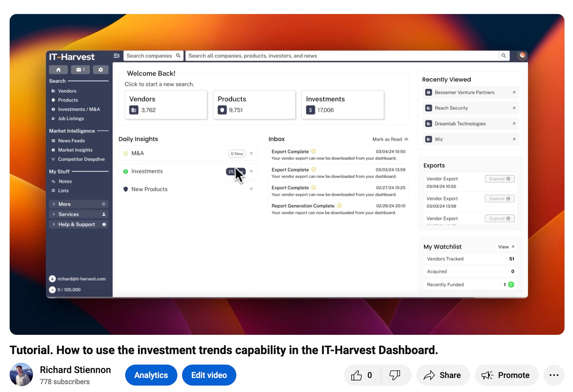The image size is (573, 392).
Task: Open the Vendors 3,762 card
Action: [x=166, y=105]
